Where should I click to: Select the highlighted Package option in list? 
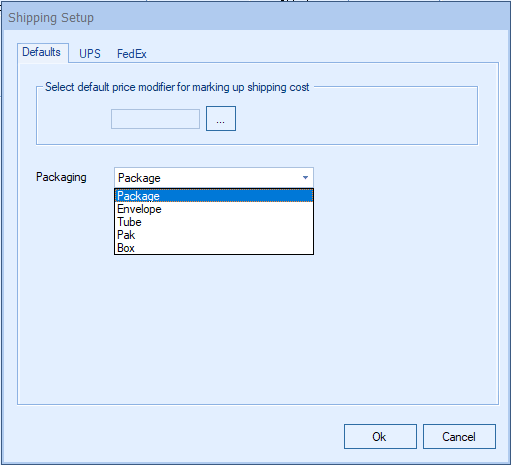(x=214, y=196)
